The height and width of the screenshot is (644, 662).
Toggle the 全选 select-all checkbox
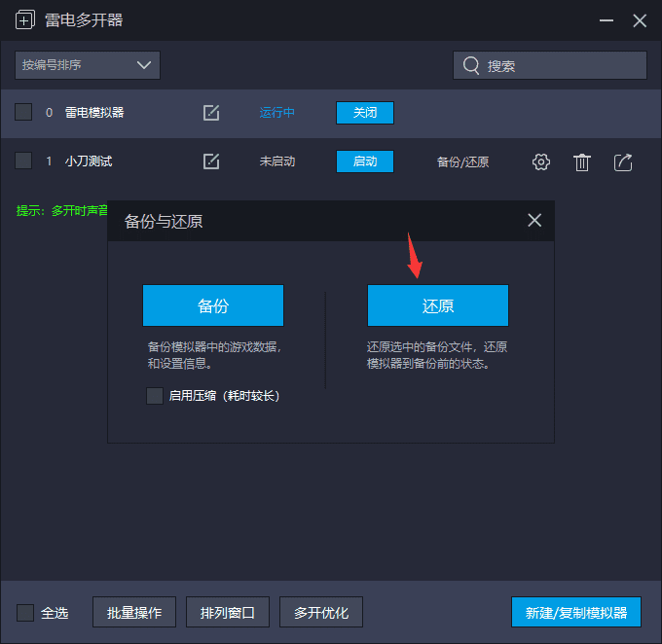click(x=25, y=613)
